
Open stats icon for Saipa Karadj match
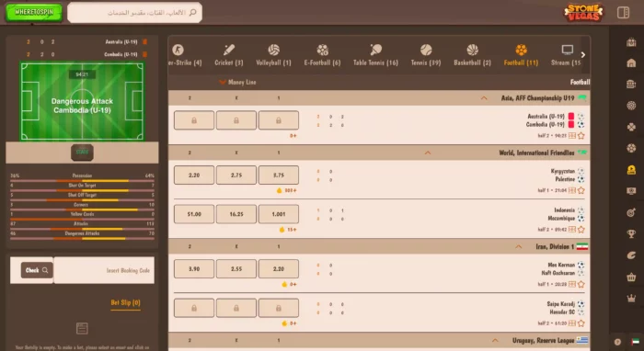pos(571,323)
